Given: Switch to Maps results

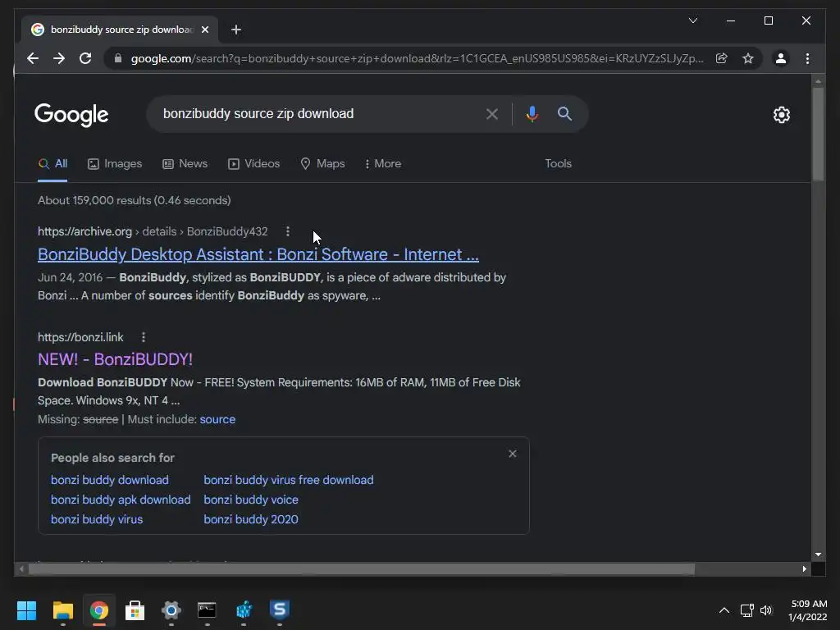Looking at the screenshot, I should coord(322,163).
